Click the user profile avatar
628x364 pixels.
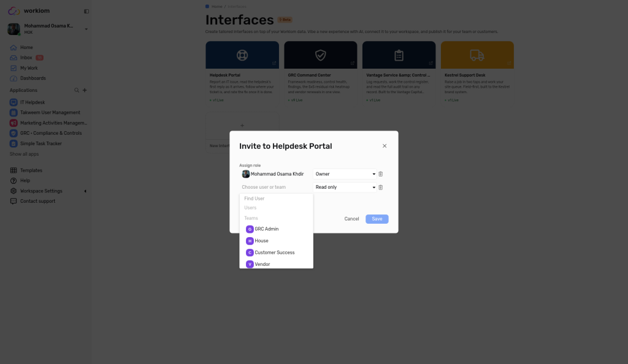point(13,29)
